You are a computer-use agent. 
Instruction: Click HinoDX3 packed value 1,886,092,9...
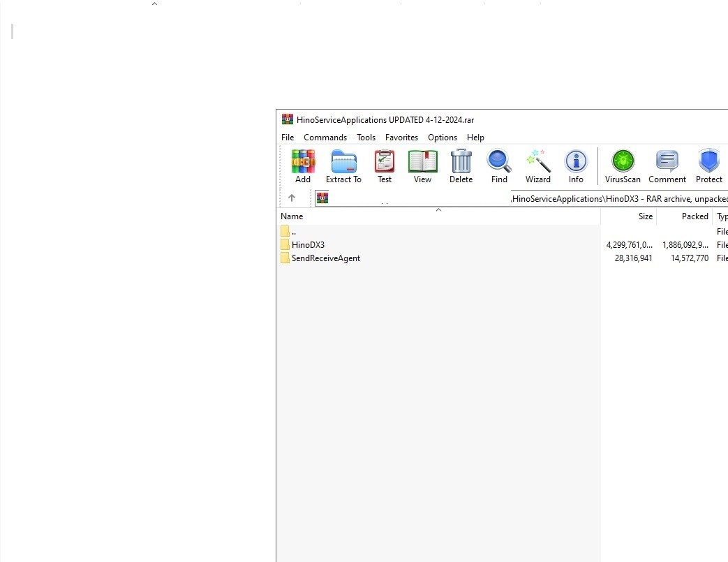685,245
